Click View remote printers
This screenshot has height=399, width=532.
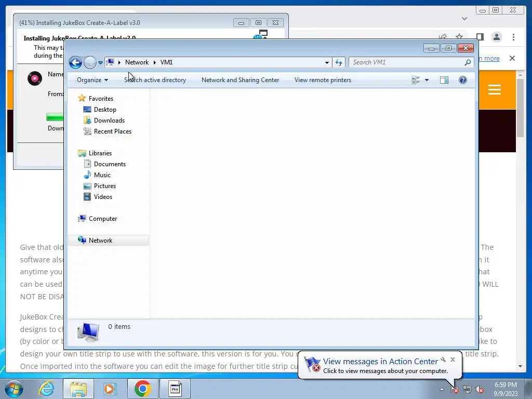coord(323,80)
